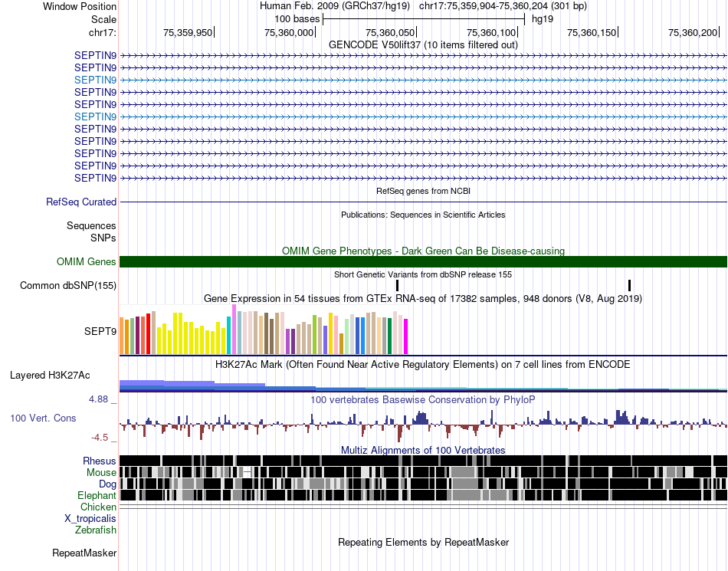Screen dimensions: 728x571
Task: Click the 100 Vert. Cons label
Action: click(x=43, y=418)
